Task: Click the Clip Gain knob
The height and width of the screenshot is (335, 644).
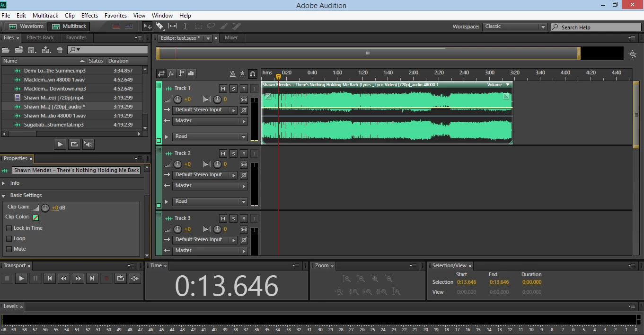Action: (45, 208)
